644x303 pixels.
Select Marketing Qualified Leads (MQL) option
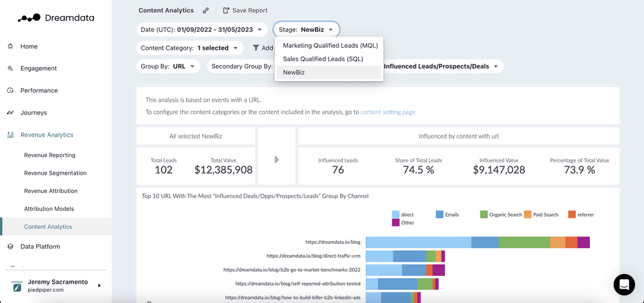click(329, 45)
